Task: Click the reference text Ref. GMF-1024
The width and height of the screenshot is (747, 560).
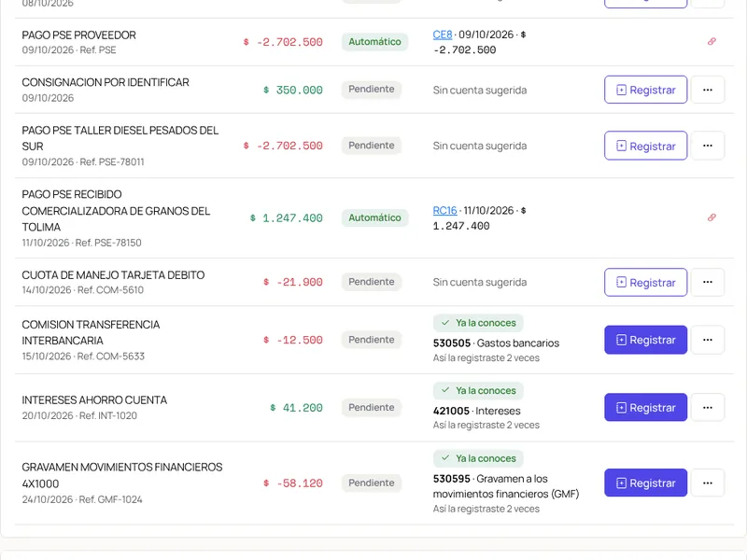Action: click(x=110, y=499)
